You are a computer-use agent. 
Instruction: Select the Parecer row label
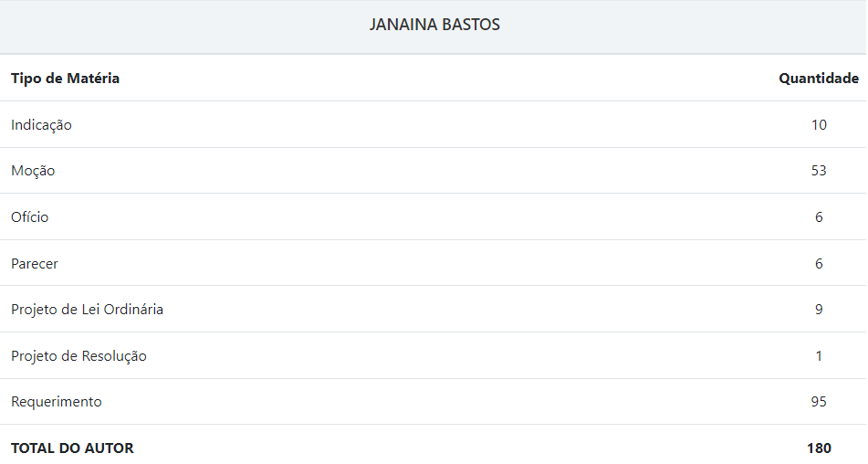pos(35,264)
